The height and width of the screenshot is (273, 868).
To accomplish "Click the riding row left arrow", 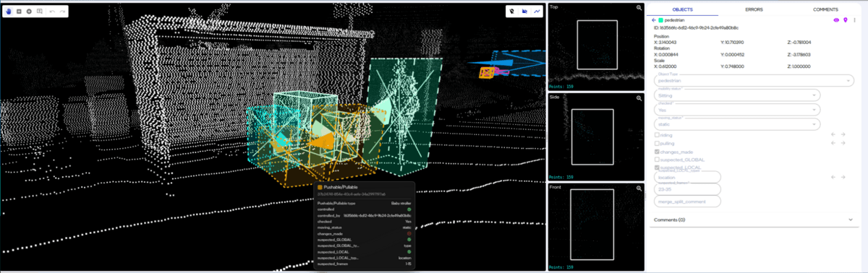I will (833, 134).
